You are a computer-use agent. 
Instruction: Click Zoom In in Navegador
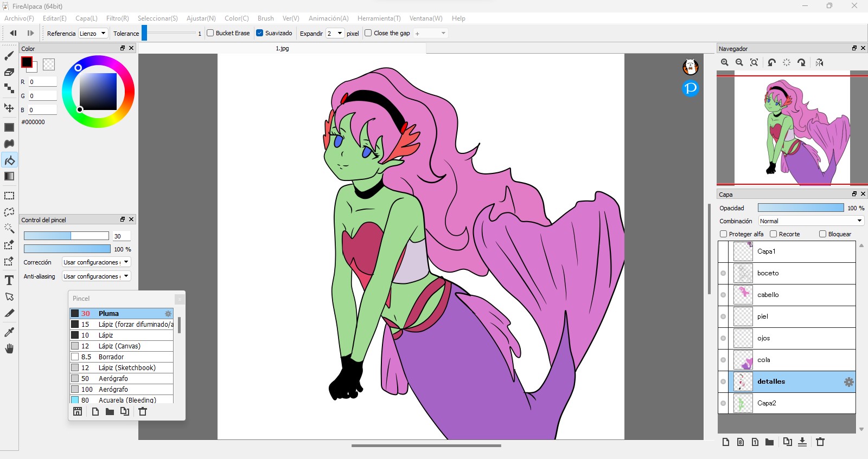tap(725, 62)
